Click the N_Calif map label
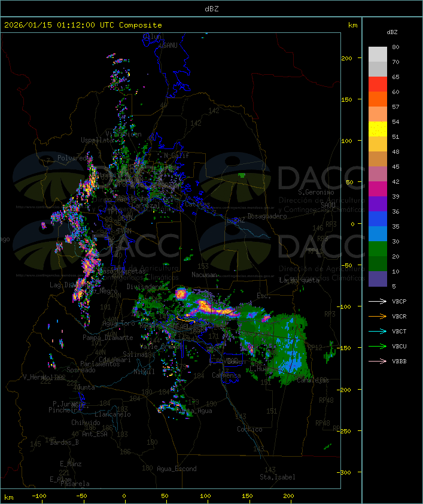423x504 pixels. click(x=176, y=156)
